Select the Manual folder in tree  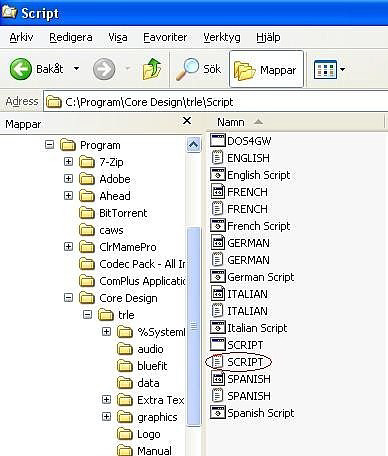(x=145, y=450)
